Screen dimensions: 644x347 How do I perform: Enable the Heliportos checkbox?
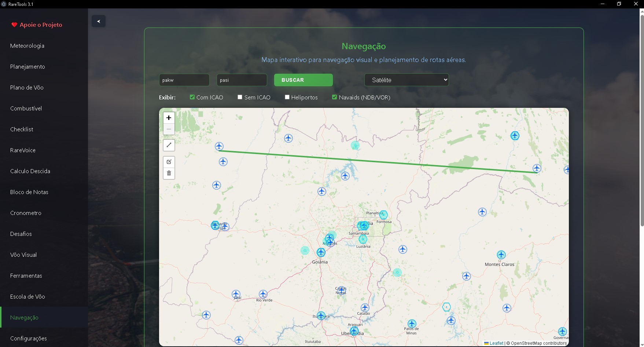[x=287, y=97]
